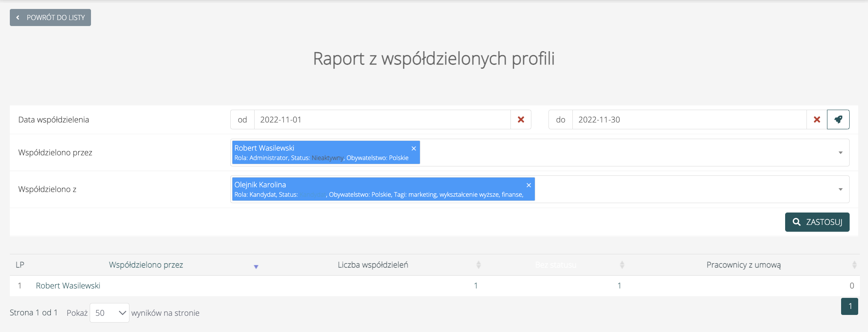The width and height of the screenshot is (868, 332).
Task: Click the rocket quick date icon
Action: [838, 119]
